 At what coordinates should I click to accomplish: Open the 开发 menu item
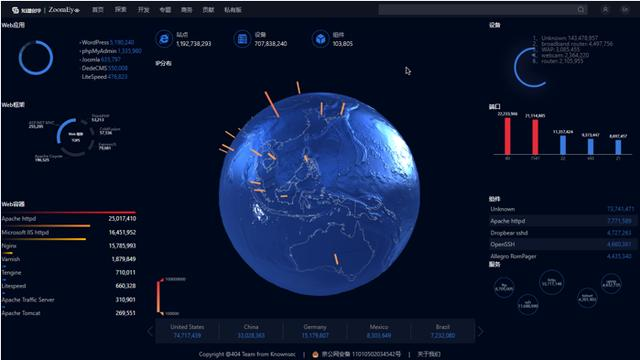(x=143, y=10)
